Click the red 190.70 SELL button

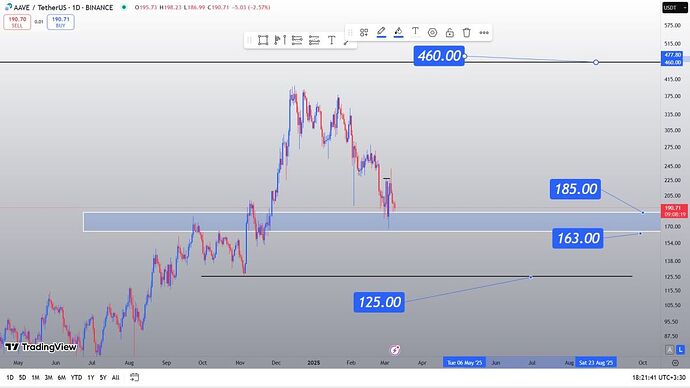click(x=17, y=22)
